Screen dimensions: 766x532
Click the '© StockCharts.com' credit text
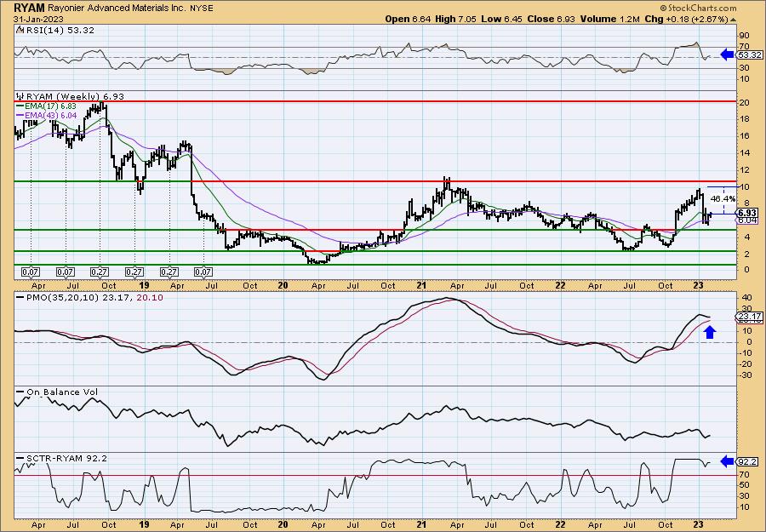[698, 9]
